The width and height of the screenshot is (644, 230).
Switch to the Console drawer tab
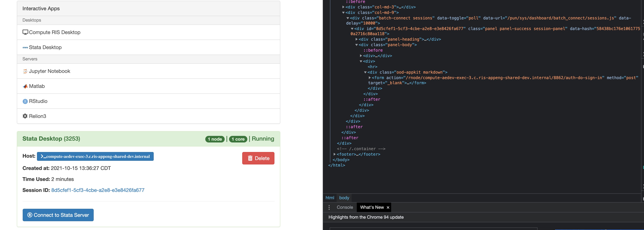[x=345, y=207]
